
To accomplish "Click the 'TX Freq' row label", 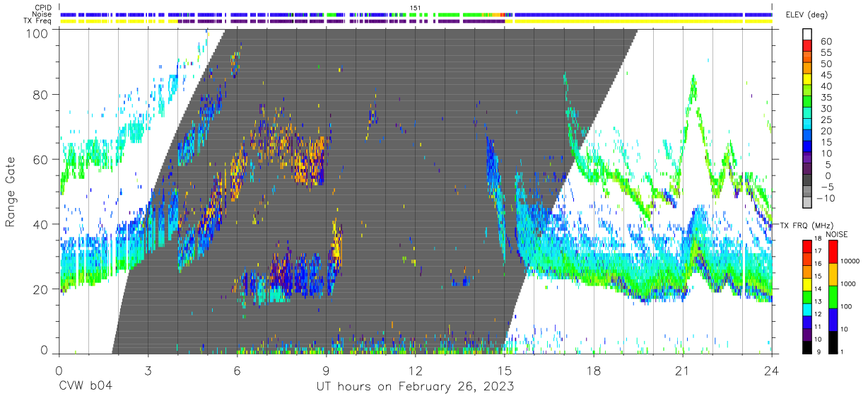I will pos(37,21).
